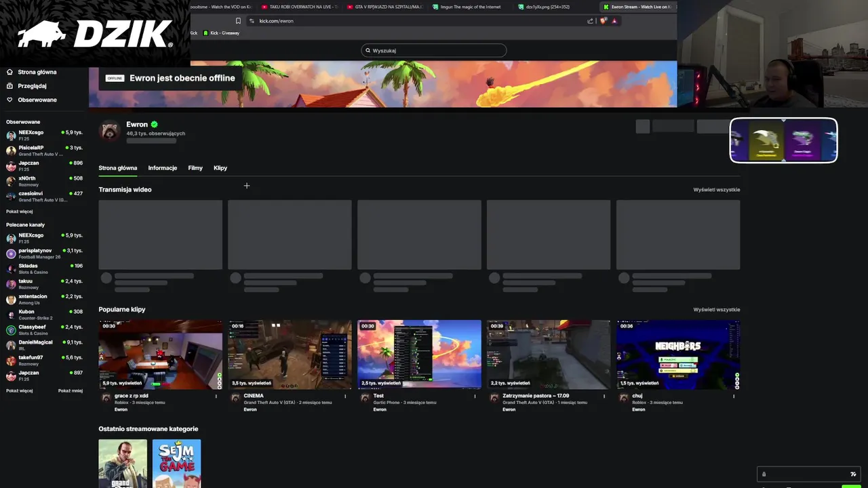This screenshot has width=868, height=488.
Task: Click the Wyszukaj search field
Action: (x=434, y=50)
